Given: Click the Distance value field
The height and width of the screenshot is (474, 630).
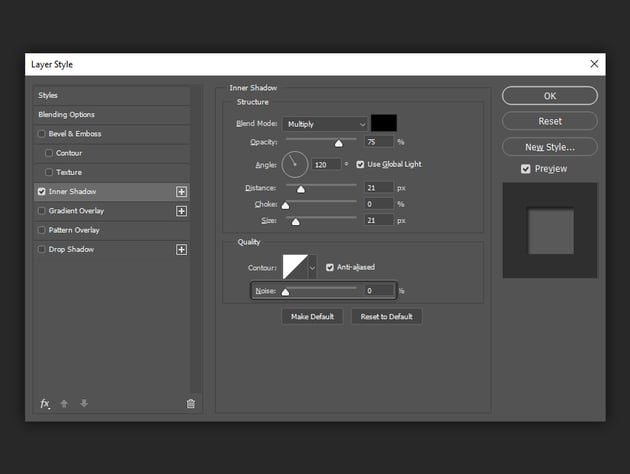Looking at the screenshot, I should (379, 188).
